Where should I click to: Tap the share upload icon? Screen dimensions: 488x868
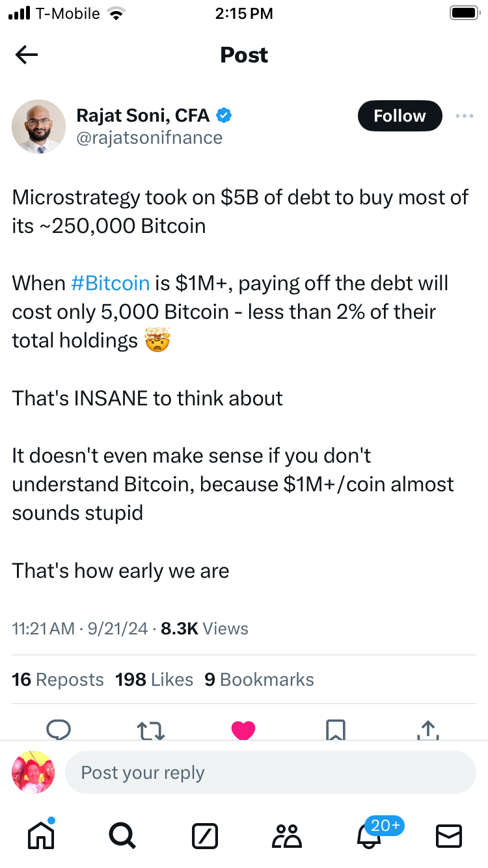pyautogui.click(x=427, y=730)
